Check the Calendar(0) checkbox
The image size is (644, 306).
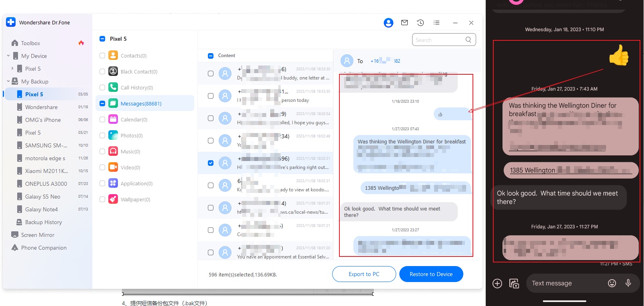point(102,119)
